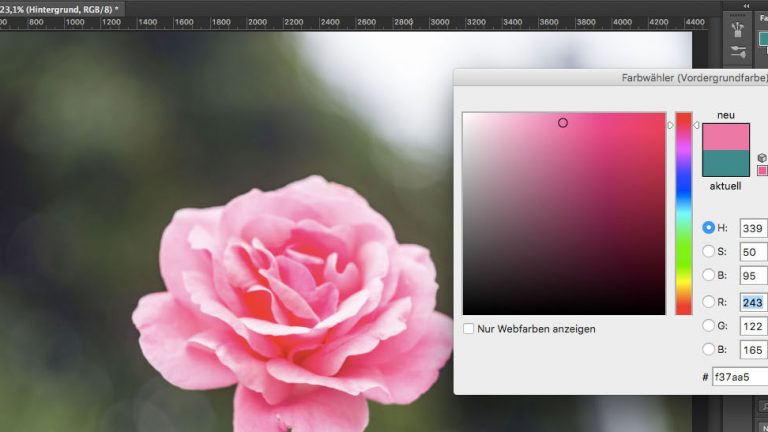Select the H hue radio button

tap(709, 228)
